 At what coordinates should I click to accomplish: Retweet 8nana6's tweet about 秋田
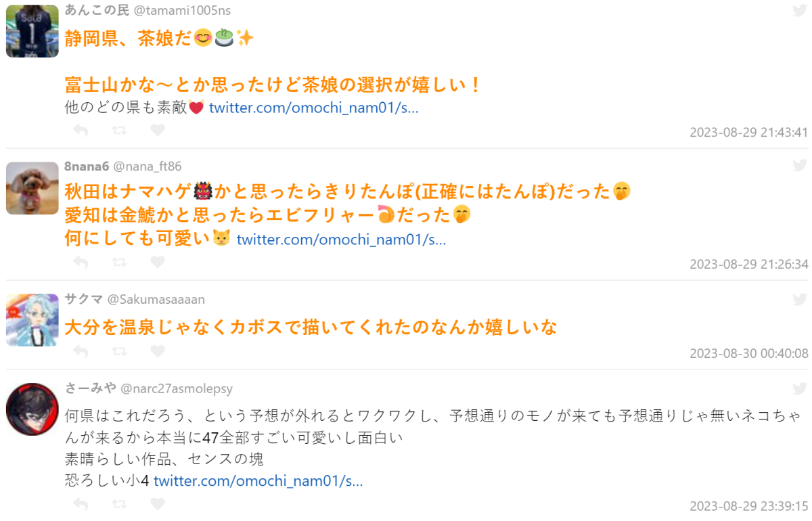pos(119,262)
